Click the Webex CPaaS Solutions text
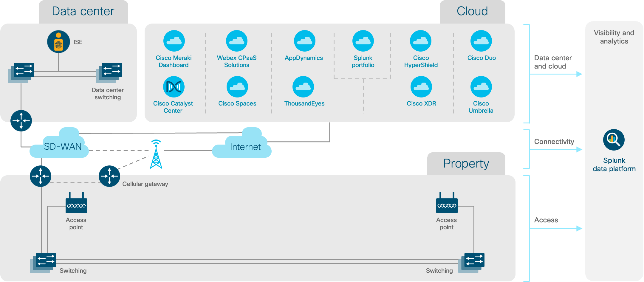644x282 pixels. coord(237,61)
